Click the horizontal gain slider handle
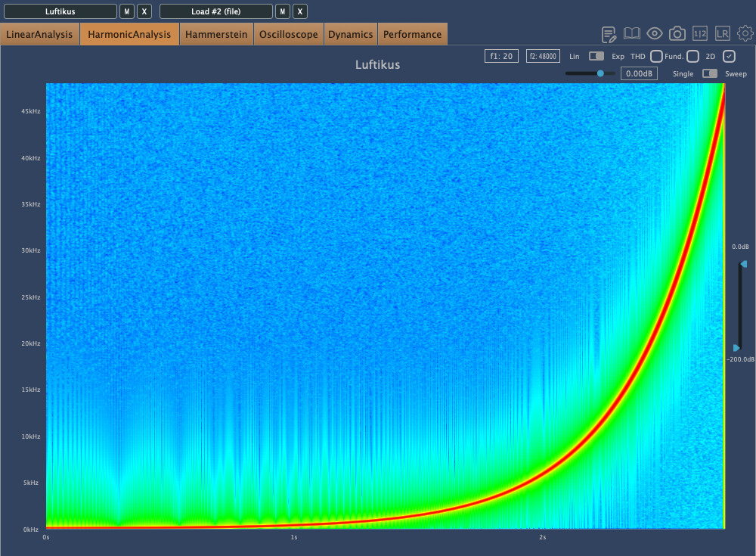This screenshot has width=756, height=556. [600, 73]
